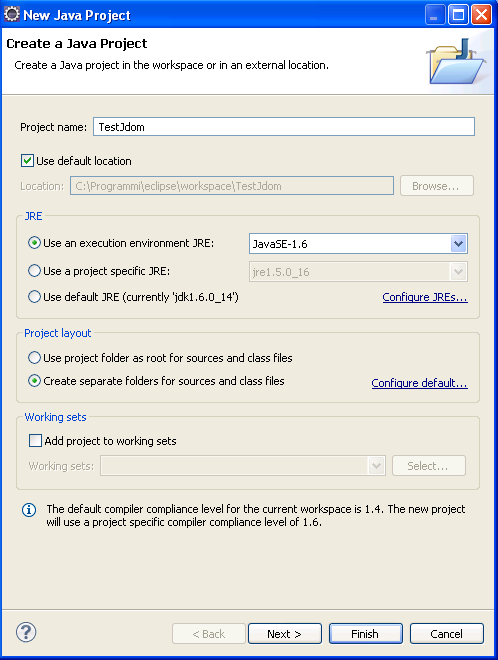Open the Configure default link
This screenshot has height=660, width=498.
tap(419, 383)
